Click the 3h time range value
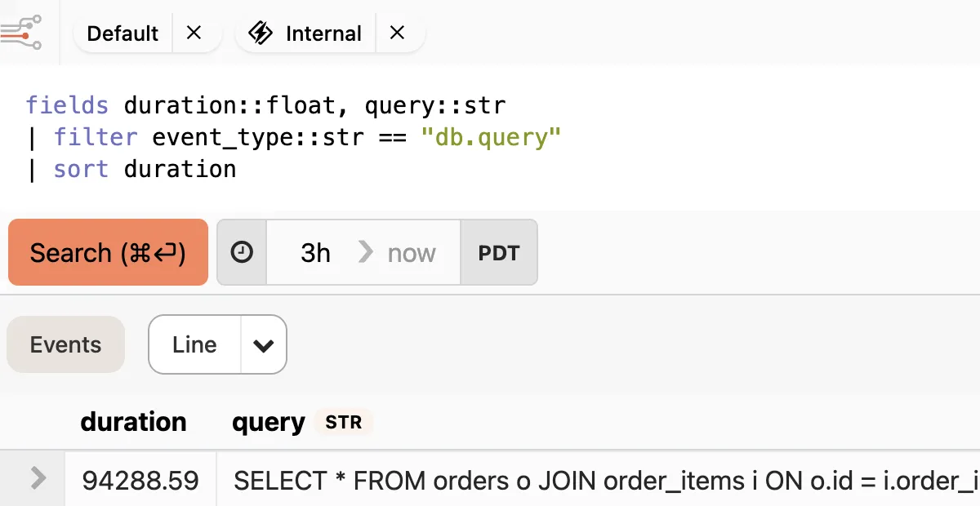Screen dimensions: 980x506 coord(315,252)
